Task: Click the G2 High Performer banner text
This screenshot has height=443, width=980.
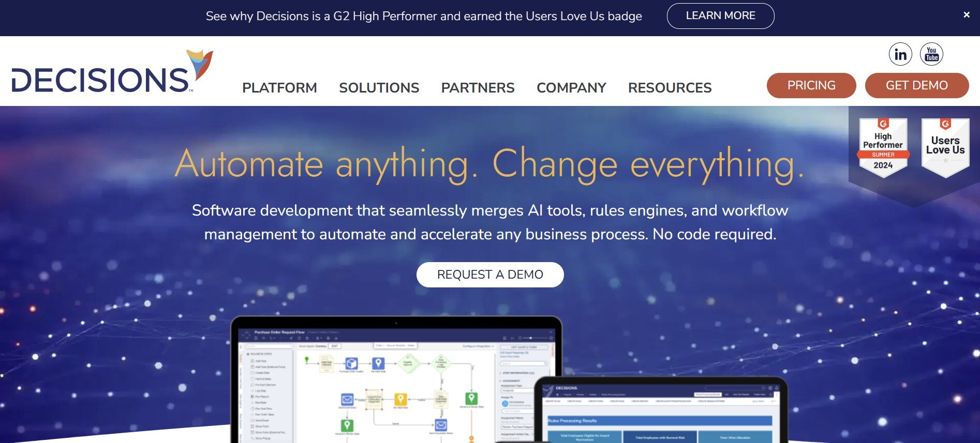Action: click(x=424, y=16)
